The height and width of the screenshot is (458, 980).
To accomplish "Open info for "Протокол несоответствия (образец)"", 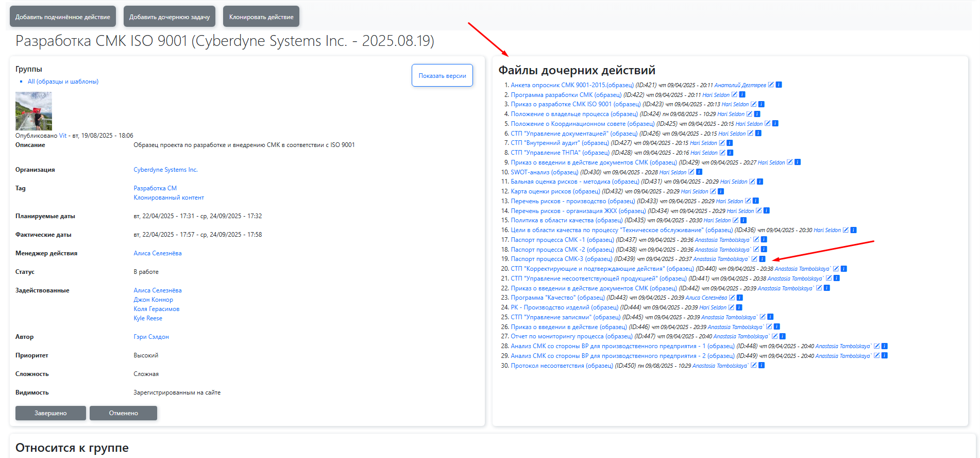I will tap(762, 366).
